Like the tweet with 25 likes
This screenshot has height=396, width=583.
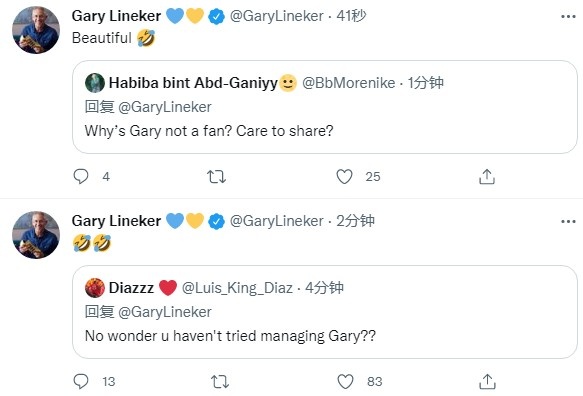click(344, 177)
